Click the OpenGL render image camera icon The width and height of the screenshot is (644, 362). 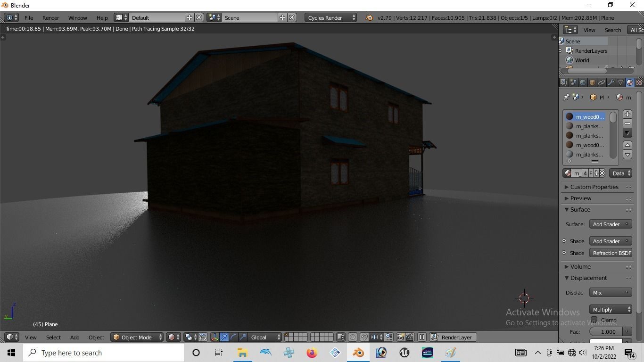point(400,337)
